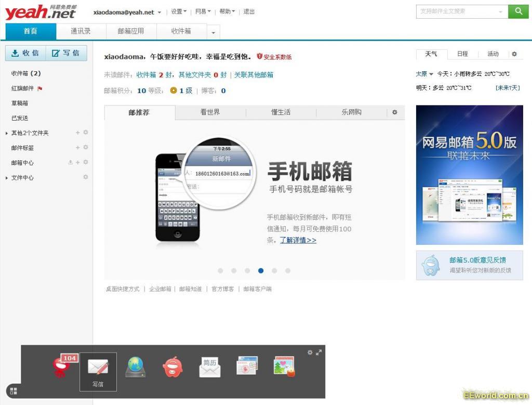Open the greeting card picture icon in dock
The image size is (532, 405).
[284, 367]
